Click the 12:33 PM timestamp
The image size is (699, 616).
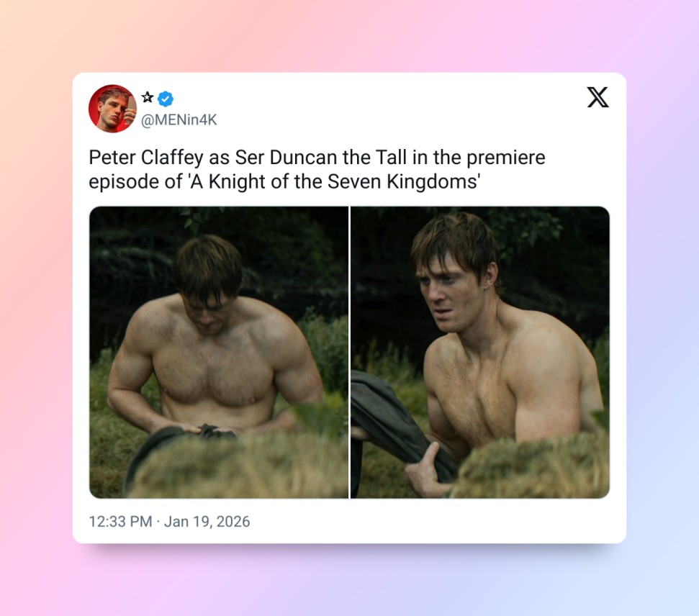pyautogui.click(x=120, y=522)
